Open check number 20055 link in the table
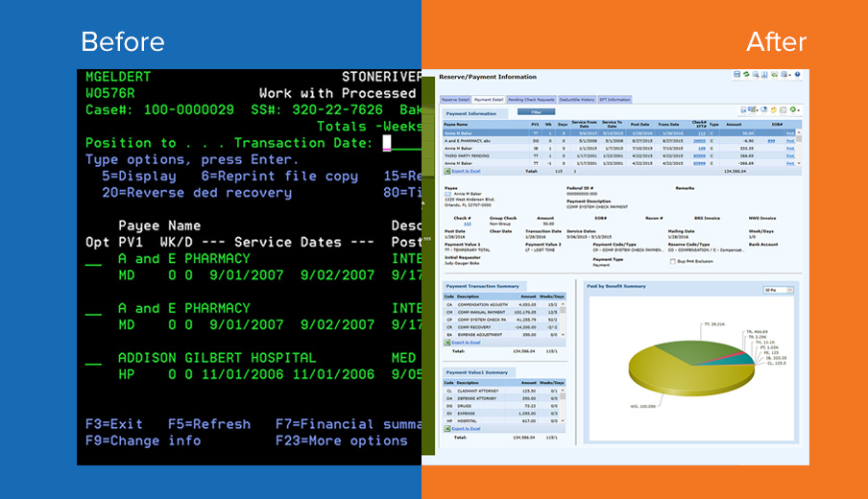The height and width of the screenshot is (499, 868). coord(700,141)
